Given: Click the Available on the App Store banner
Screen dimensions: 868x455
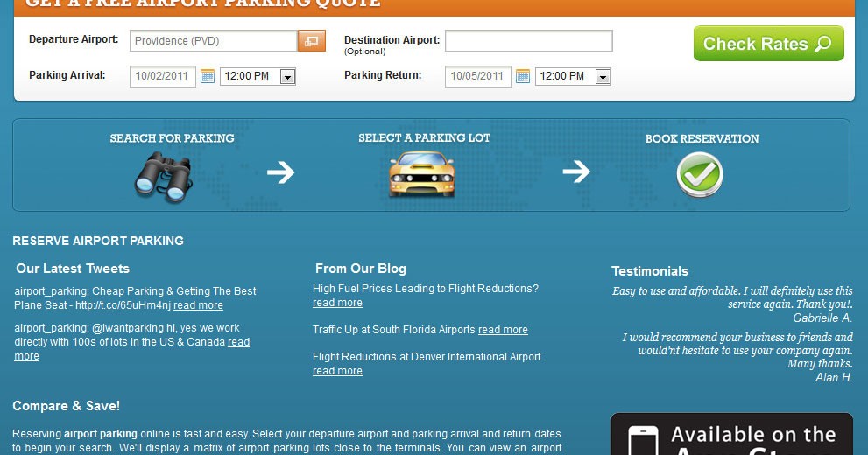Looking at the screenshot, I should coord(731,435).
